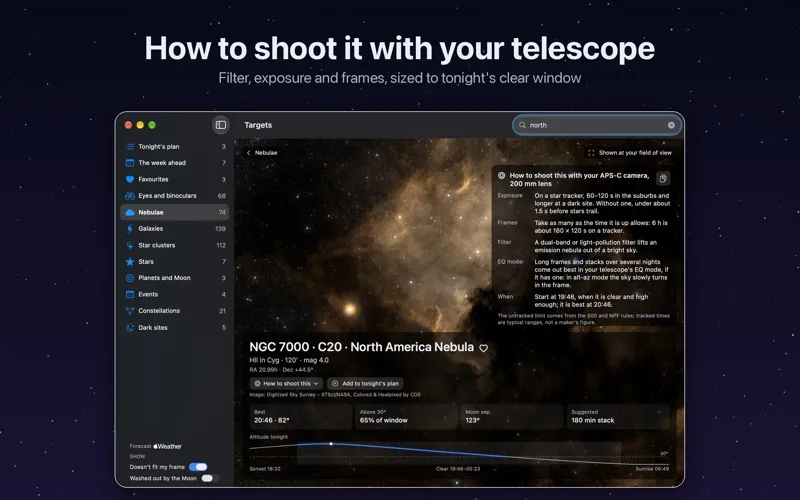The image size is (800, 500).
Task: Click the NGC 7000 nebula title
Action: (x=361, y=347)
